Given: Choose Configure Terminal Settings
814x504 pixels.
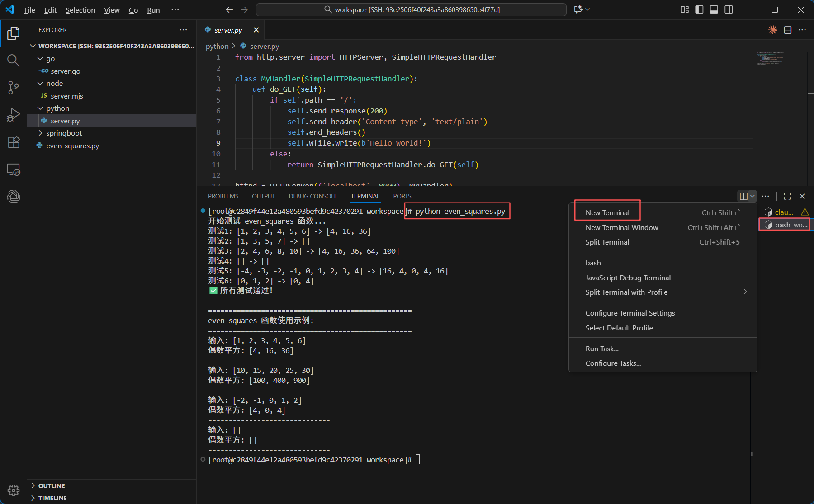Looking at the screenshot, I should click(630, 313).
